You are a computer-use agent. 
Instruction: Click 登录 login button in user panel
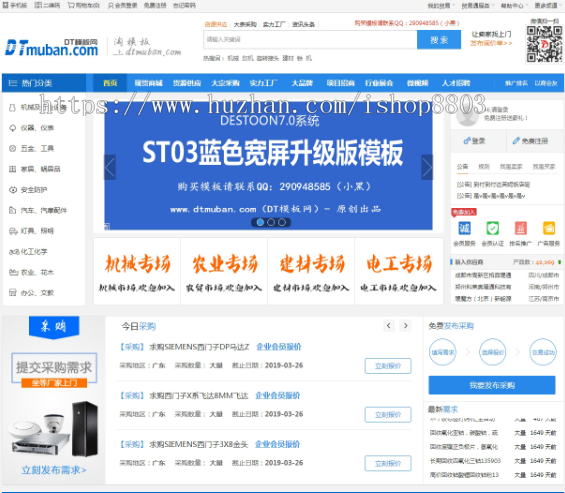pyautogui.click(x=478, y=141)
